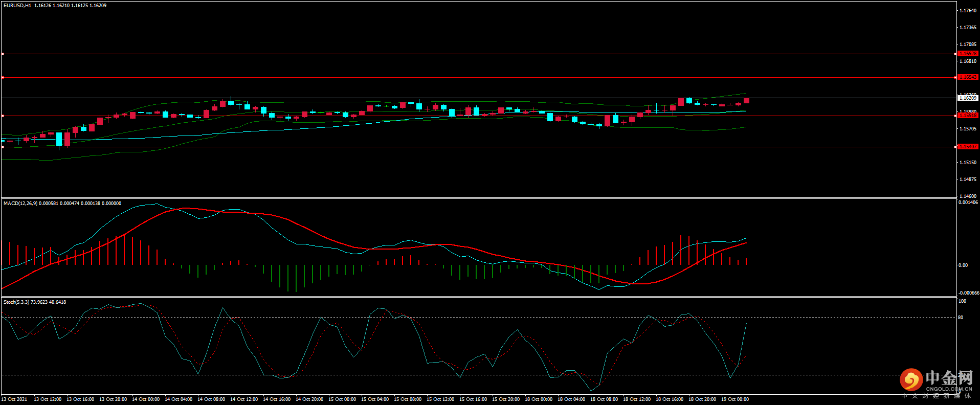
Task: Click the MACD scale value 0.00
Action: pyautogui.click(x=963, y=265)
